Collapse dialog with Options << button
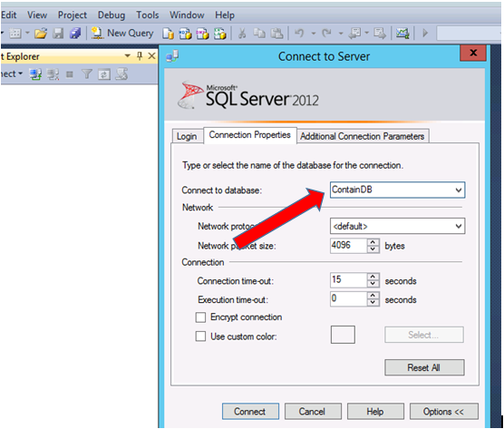This screenshot has width=504, height=429. pos(444,411)
